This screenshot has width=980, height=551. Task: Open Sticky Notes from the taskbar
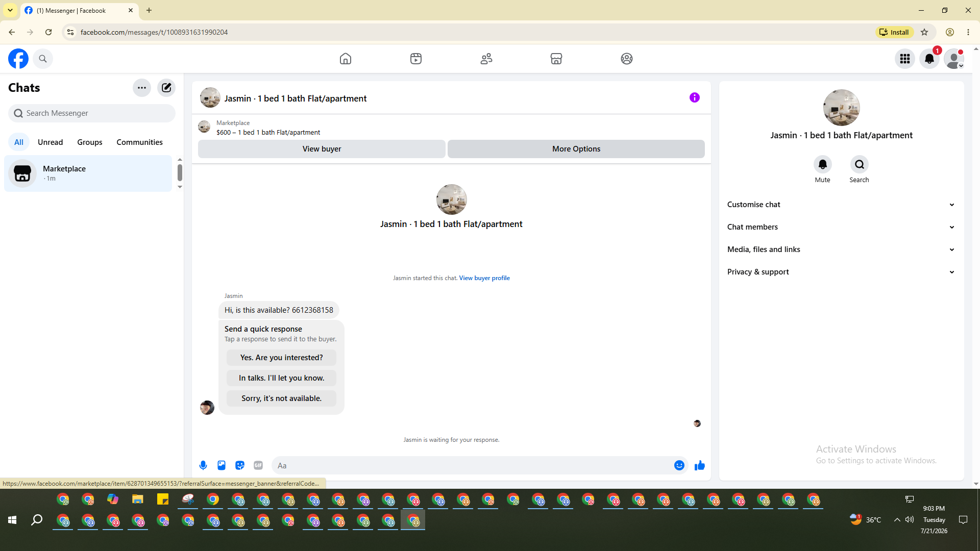(163, 499)
